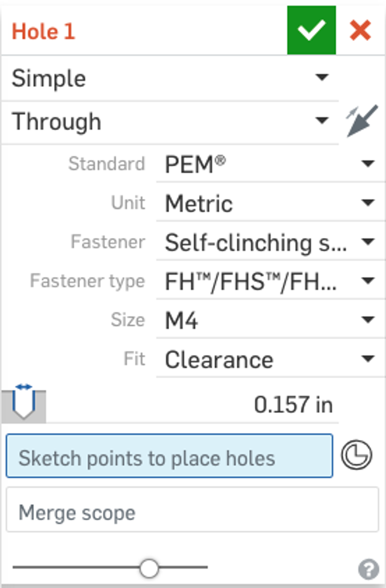Change the Fit from Clearance
Viewport: 386px width, 588px height.
[270, 359]
